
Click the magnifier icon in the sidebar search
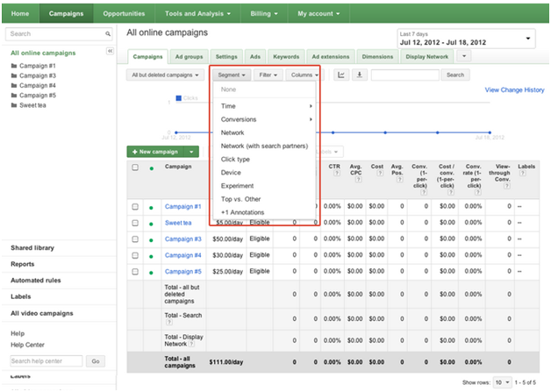tap(107, 34)
